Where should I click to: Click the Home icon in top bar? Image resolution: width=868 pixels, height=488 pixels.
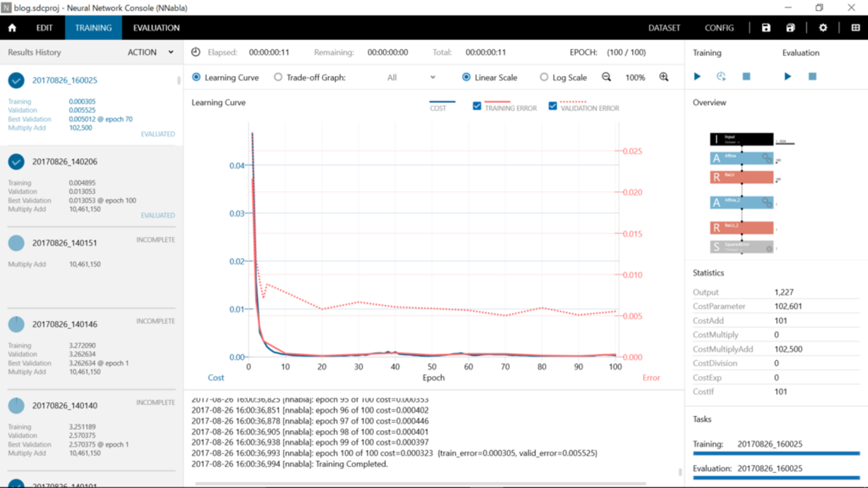click(x=12, y=28)
